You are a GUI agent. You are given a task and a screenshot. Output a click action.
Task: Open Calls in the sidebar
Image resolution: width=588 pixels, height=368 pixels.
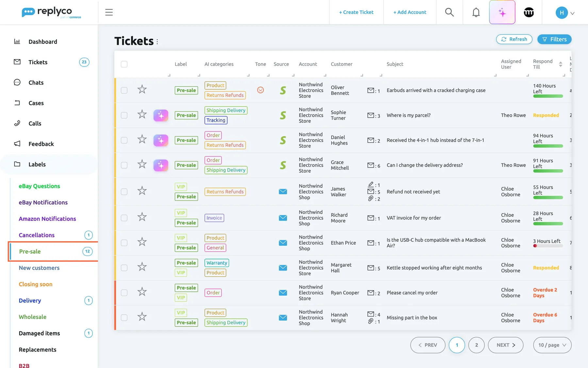tap(35, 123)
